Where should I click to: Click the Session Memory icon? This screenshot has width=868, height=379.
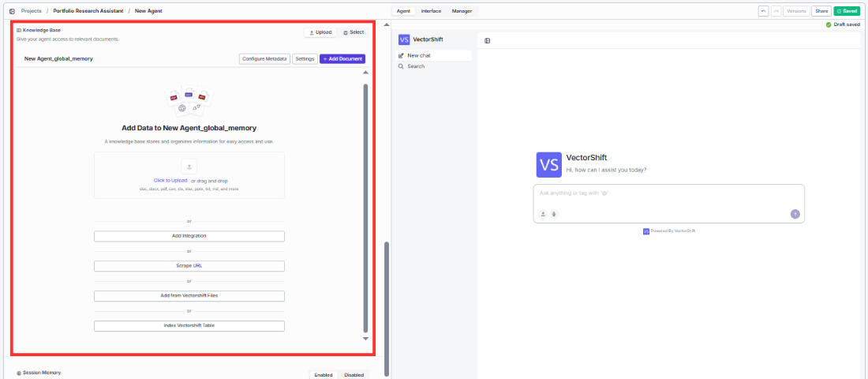[19, 373]
